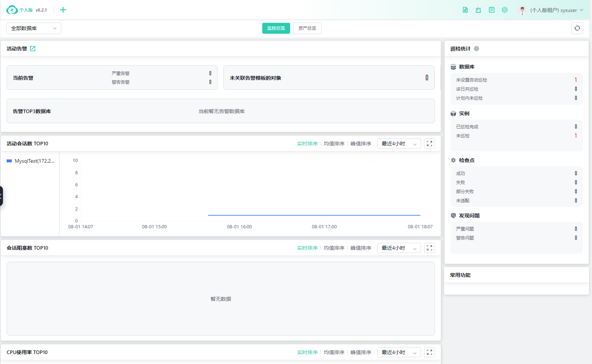Click the 该日共巡检 row label
This screenshot has height=364, width=592.
467,89
